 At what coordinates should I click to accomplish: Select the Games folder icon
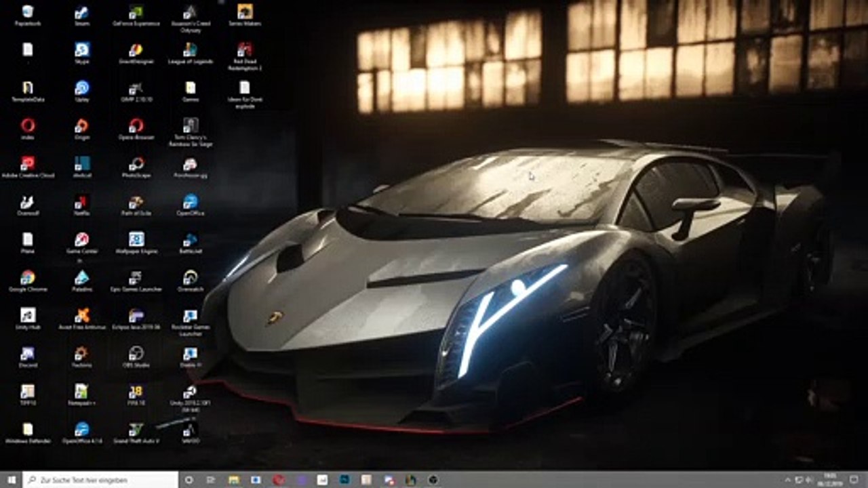coord(190,91)
